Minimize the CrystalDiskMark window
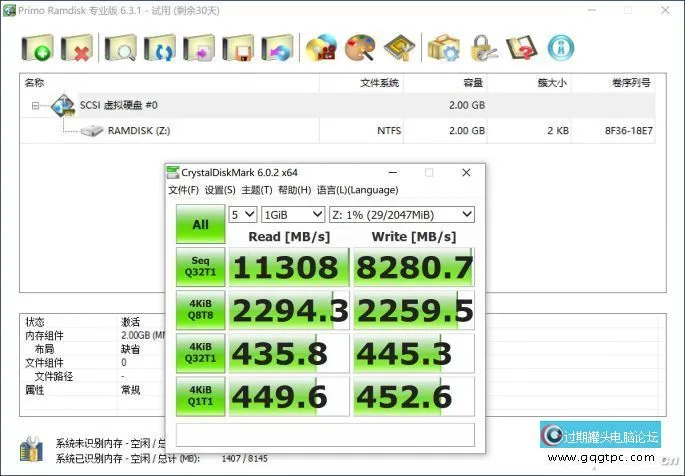Screen dimensions: 685x476 click(393, 172)
